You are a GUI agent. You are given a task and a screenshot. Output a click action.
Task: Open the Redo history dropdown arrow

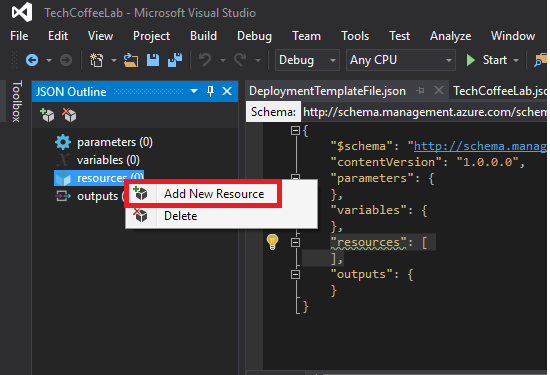click(x=258, y=60)
